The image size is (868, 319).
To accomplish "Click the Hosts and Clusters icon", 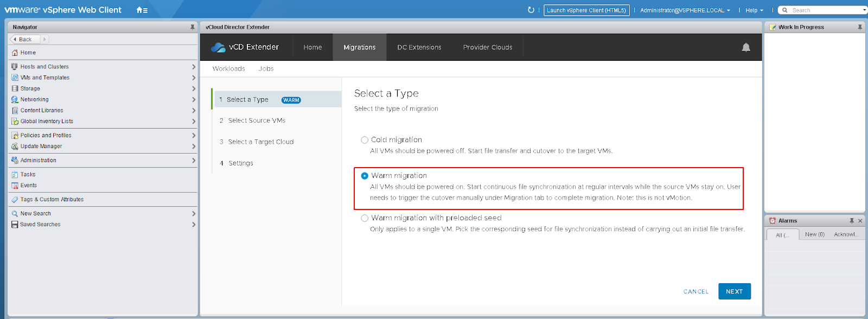I will coord(15,67).
